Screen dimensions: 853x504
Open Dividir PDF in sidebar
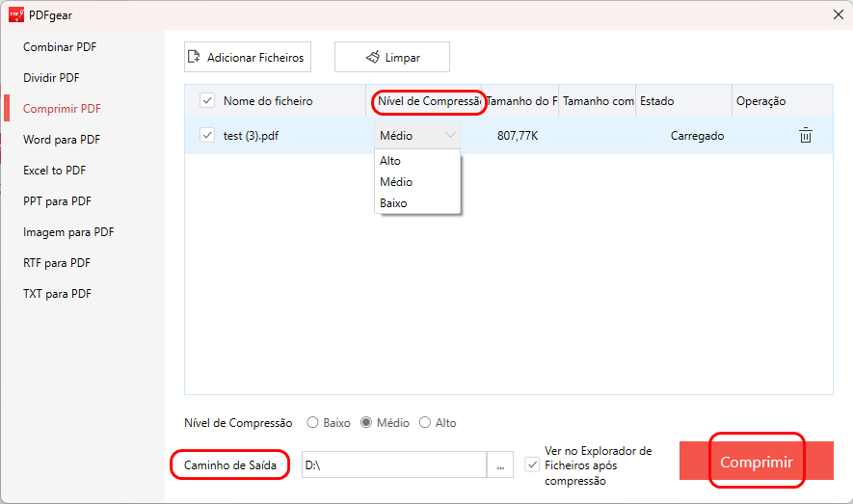pyautogui.click(x=51, y=78)
